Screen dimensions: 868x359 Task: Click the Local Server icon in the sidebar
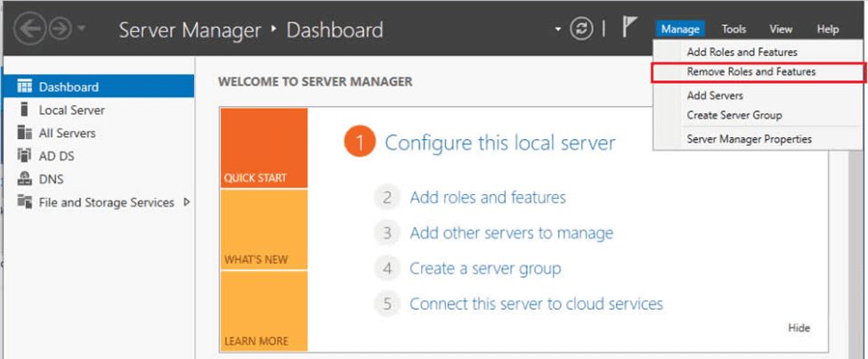point(24,110)
